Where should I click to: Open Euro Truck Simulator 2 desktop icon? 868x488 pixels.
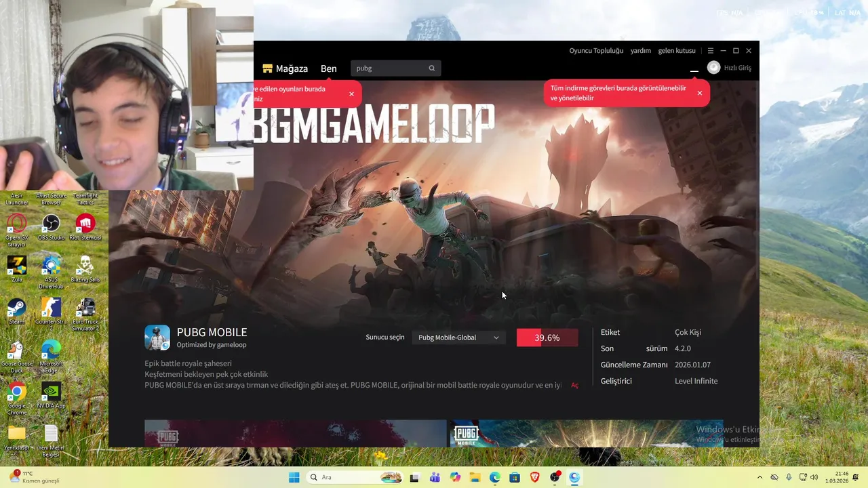85,314
